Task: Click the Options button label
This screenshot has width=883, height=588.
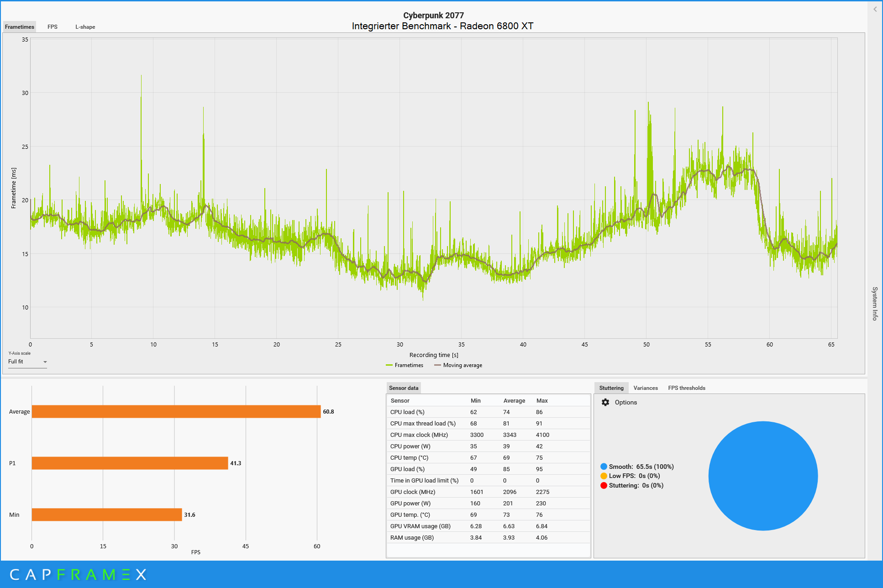Action: 625,402
